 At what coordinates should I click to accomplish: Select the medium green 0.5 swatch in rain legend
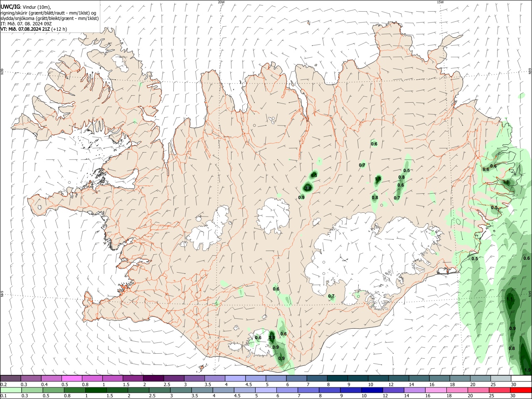coord(53,390)
